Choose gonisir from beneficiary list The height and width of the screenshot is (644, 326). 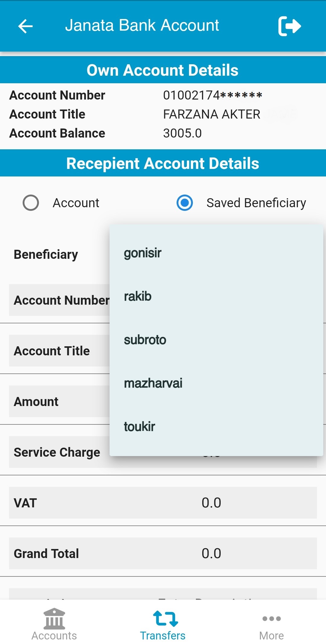pos(143,253)
